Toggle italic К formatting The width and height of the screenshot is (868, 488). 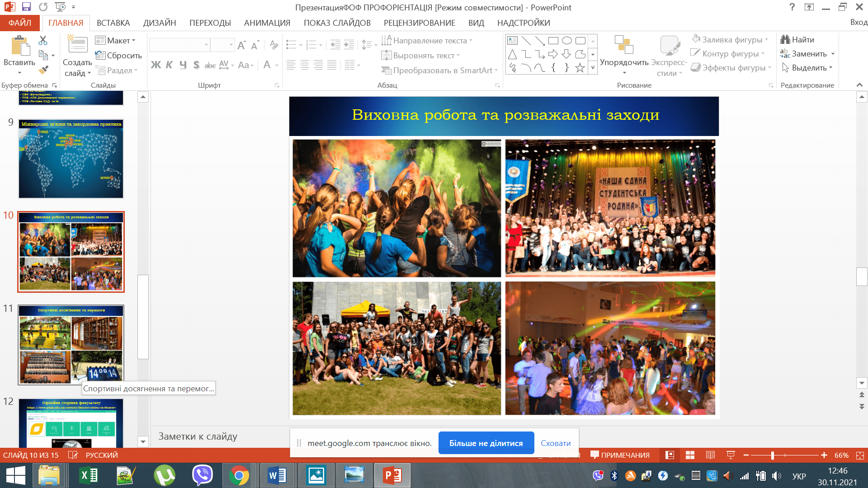click(169, 65)
